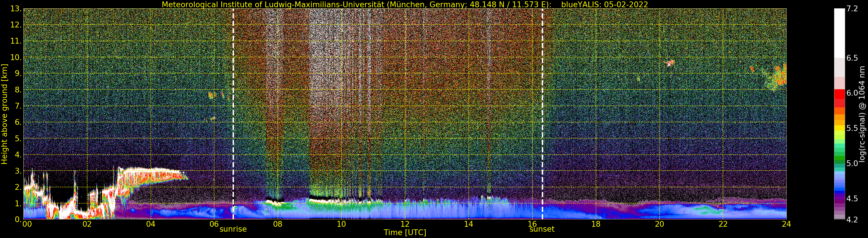
Task: Click the time axis tick label '20'
Action: [659, 224]
